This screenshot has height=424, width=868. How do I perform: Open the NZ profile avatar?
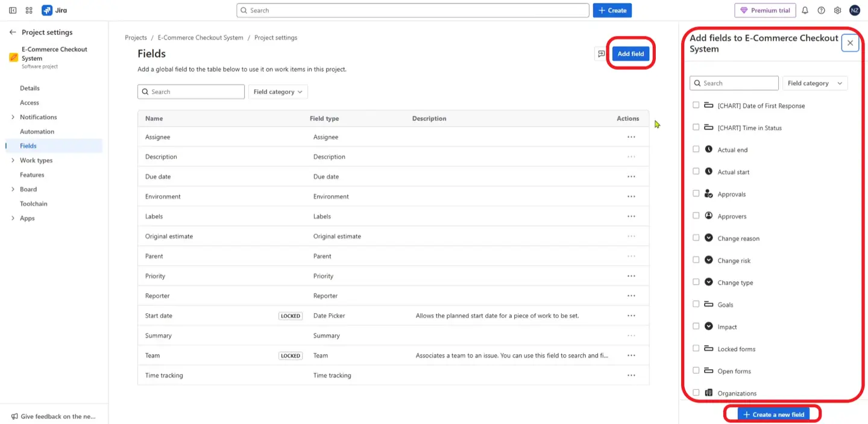[x=855, y=10]
